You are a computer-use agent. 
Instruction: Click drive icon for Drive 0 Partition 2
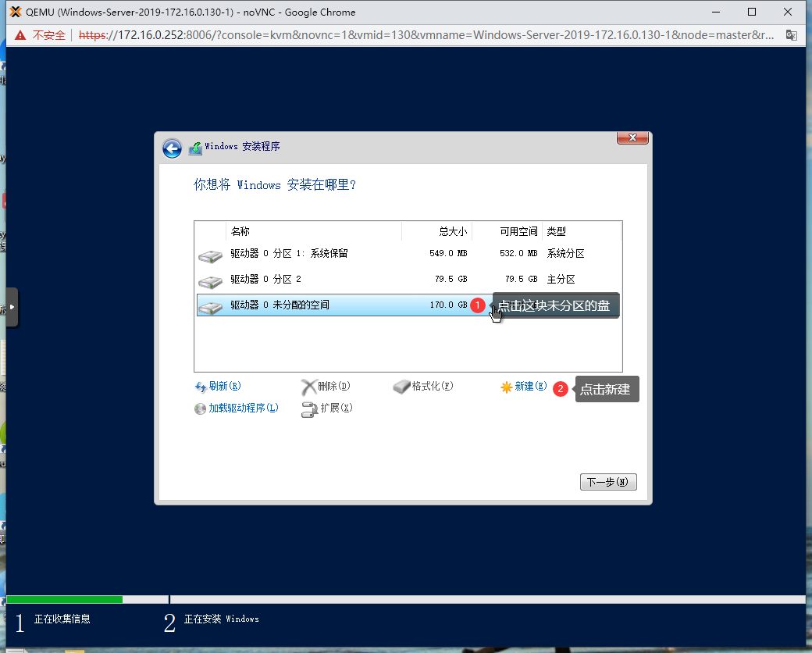pos(210,282)
